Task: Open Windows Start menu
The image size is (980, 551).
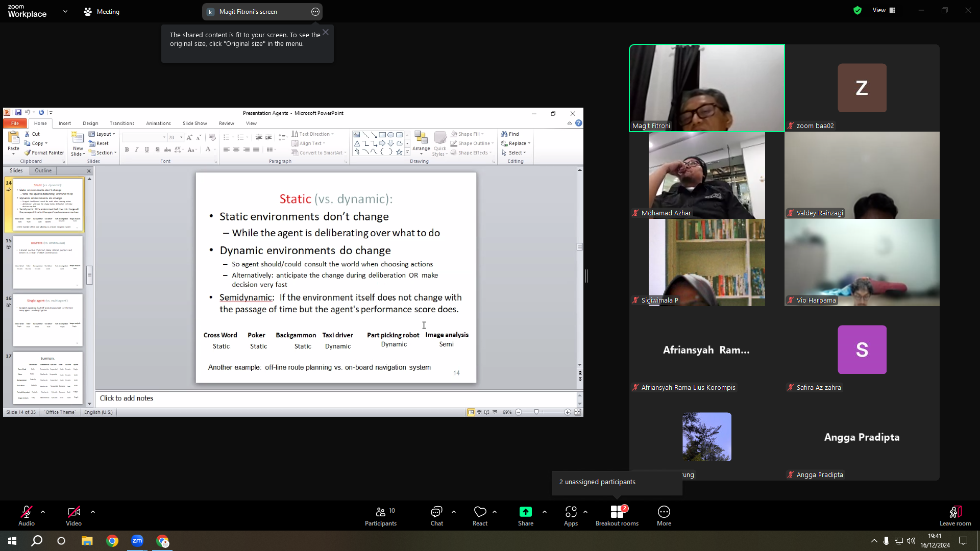Action: 12,541
